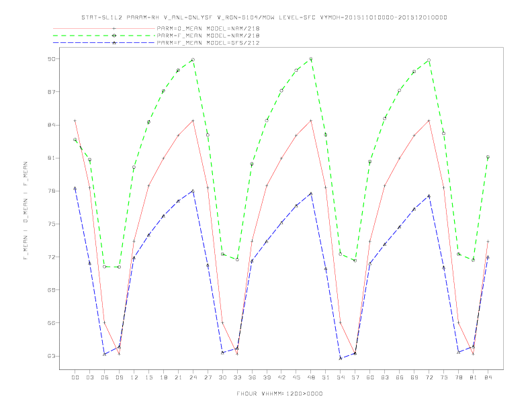Click the 69 label on the x-axis
The image size is (532, 411).
[x=414, y=377]
